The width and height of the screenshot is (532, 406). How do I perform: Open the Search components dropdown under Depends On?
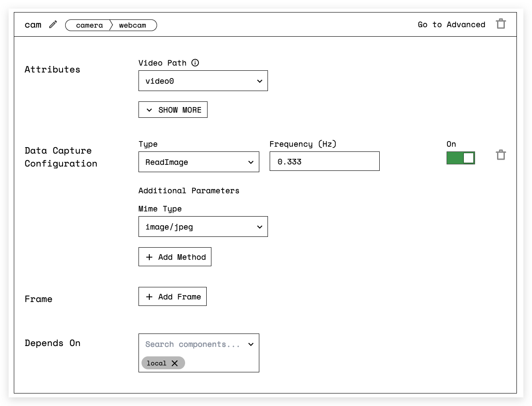(198, 344)
